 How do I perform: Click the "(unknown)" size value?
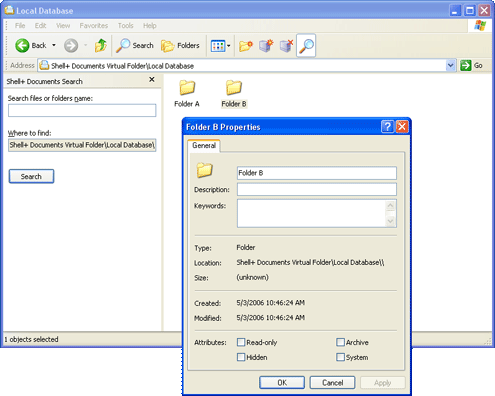[253, 277]
